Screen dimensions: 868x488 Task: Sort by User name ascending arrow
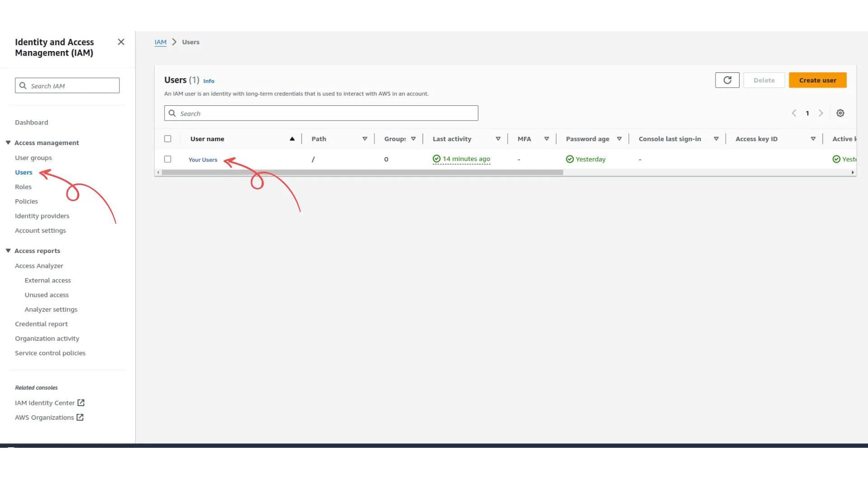tap(292, 139)
